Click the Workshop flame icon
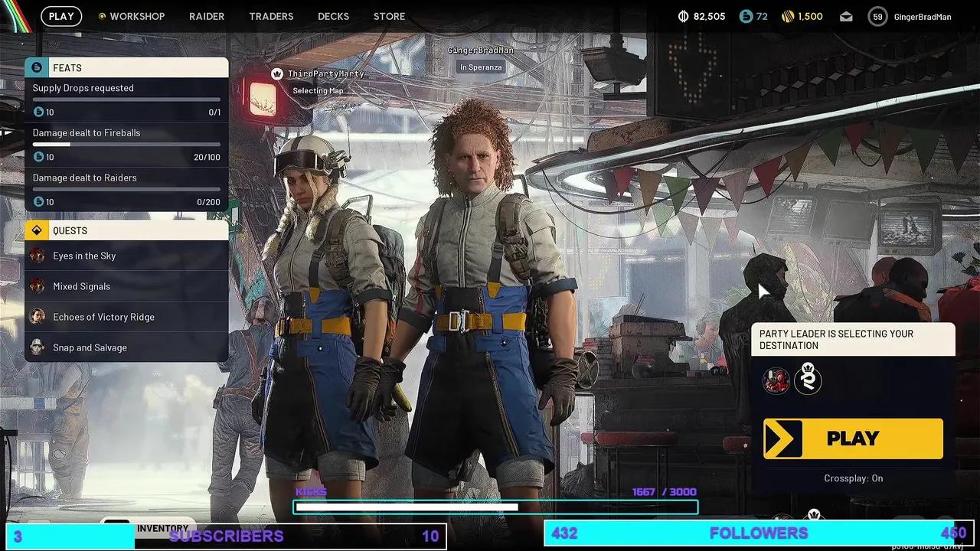The height and width of the screenshot is (551, 980). [x=103, y=16]
